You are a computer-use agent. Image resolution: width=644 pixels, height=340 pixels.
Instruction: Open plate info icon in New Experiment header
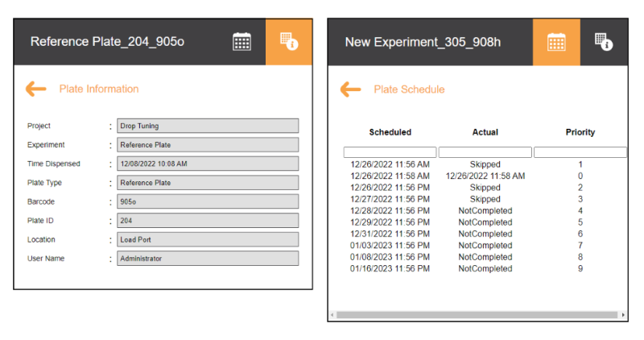pos(603,42)
